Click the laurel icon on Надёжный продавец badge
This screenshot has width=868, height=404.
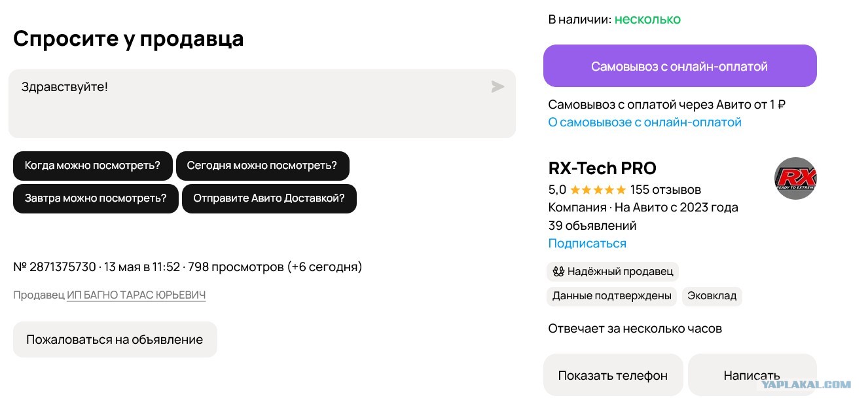(x=558, y=271)
